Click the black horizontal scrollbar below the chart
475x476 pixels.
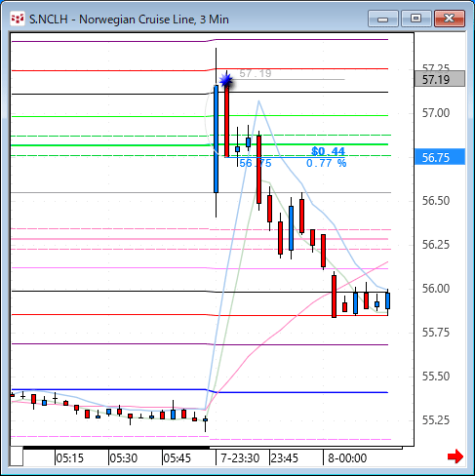coord(213,448)
